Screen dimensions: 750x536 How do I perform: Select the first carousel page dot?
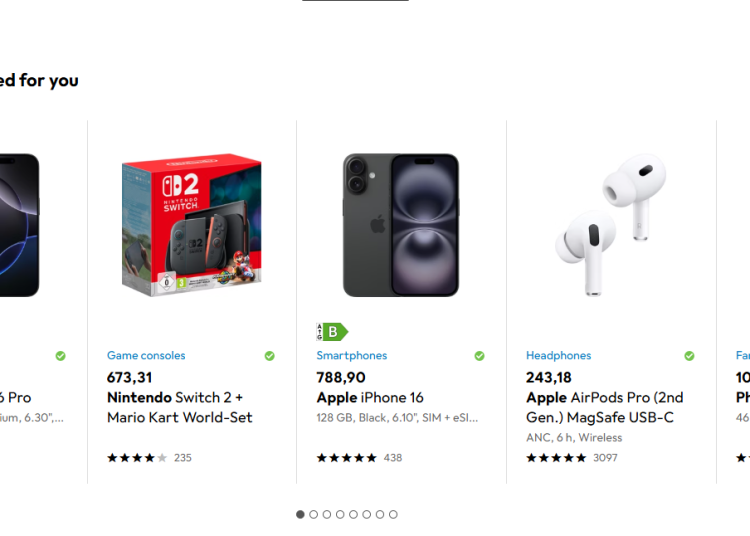[300, 514]
